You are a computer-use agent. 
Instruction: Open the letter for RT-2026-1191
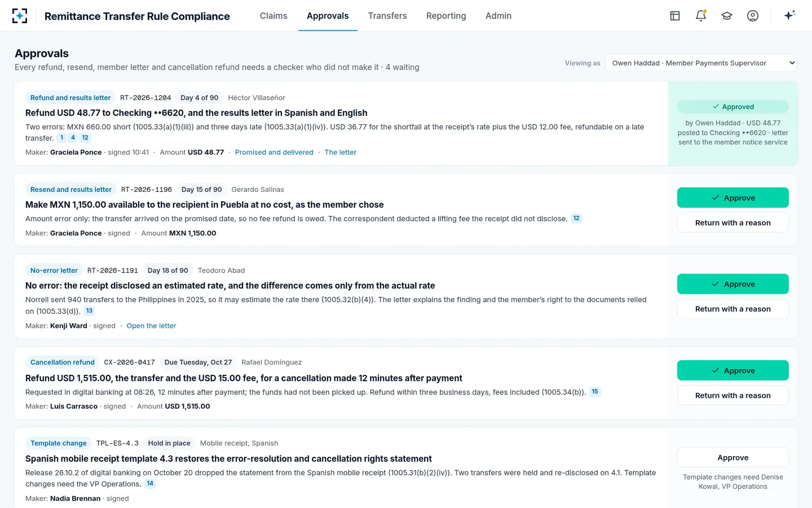[x=151, y=326]
